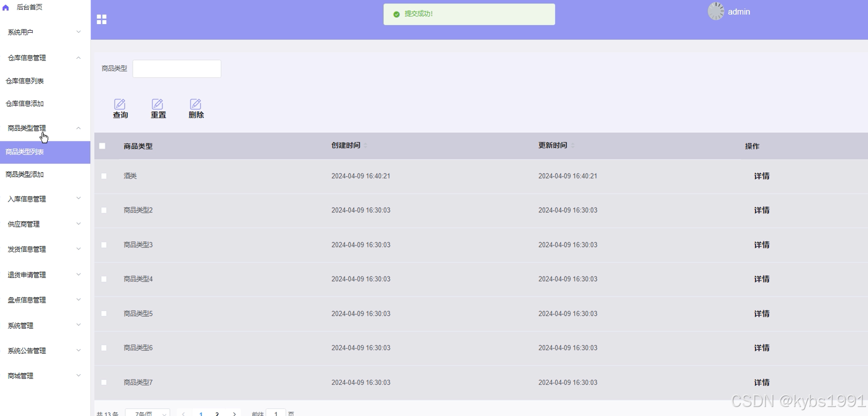Viewport: 868px width, 416px height.
Task: Click the grid menu icon in header
Action: [102, 20]
